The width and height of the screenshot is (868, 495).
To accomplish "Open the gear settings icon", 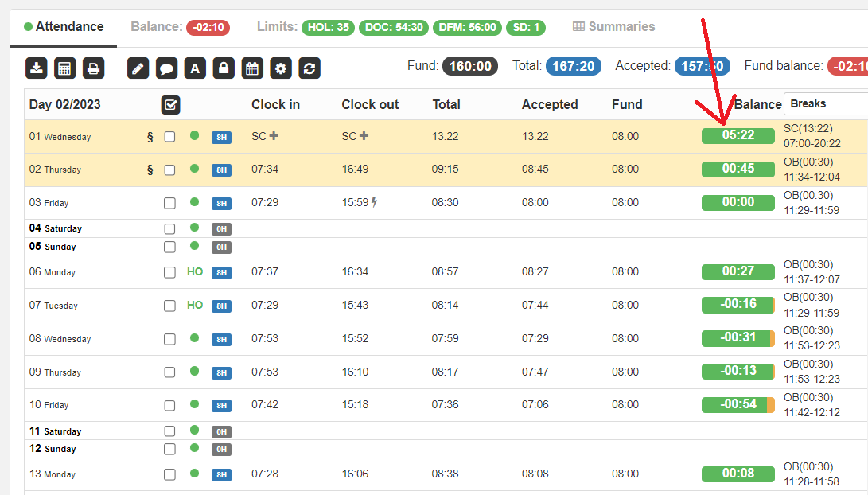I will point(281,68).
